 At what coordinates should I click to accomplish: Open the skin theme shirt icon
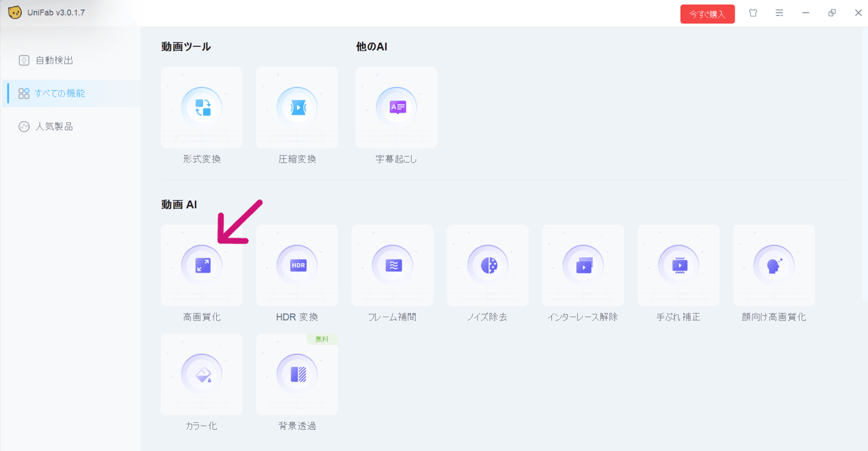click(753, 13)
